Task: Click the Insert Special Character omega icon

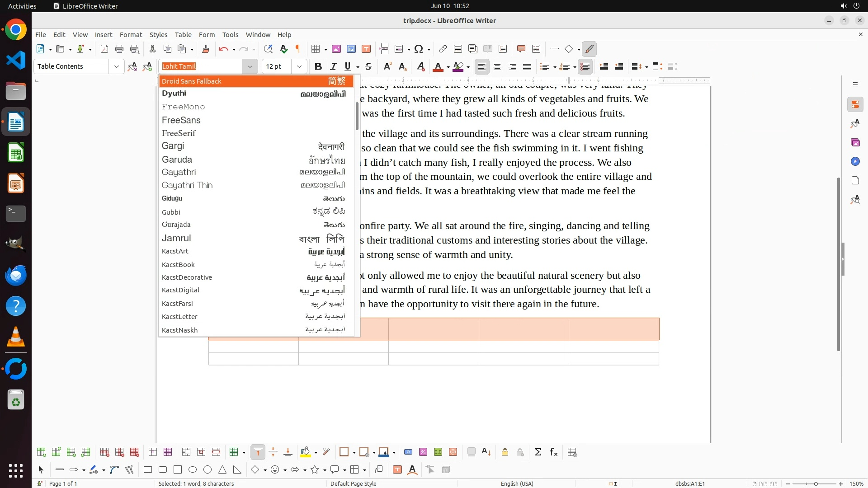Action: (419, 49)
